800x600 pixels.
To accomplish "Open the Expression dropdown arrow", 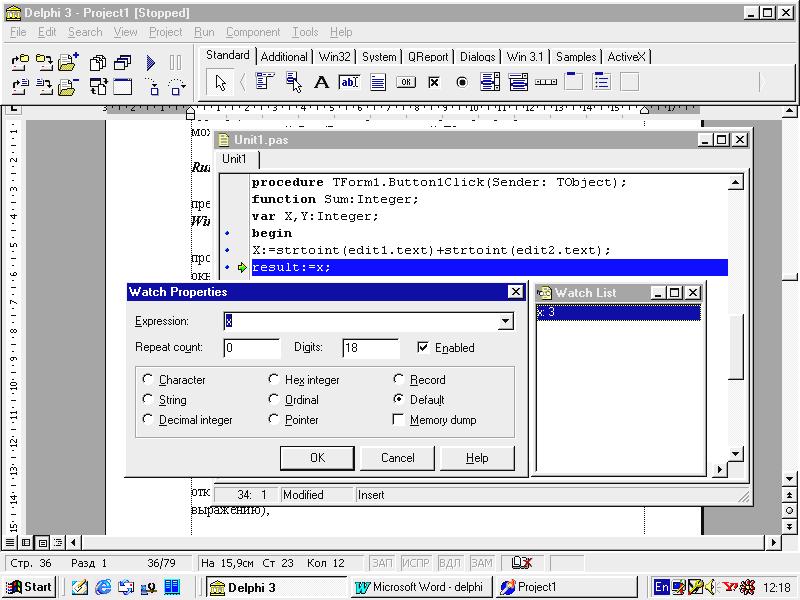I will [505, 321].
